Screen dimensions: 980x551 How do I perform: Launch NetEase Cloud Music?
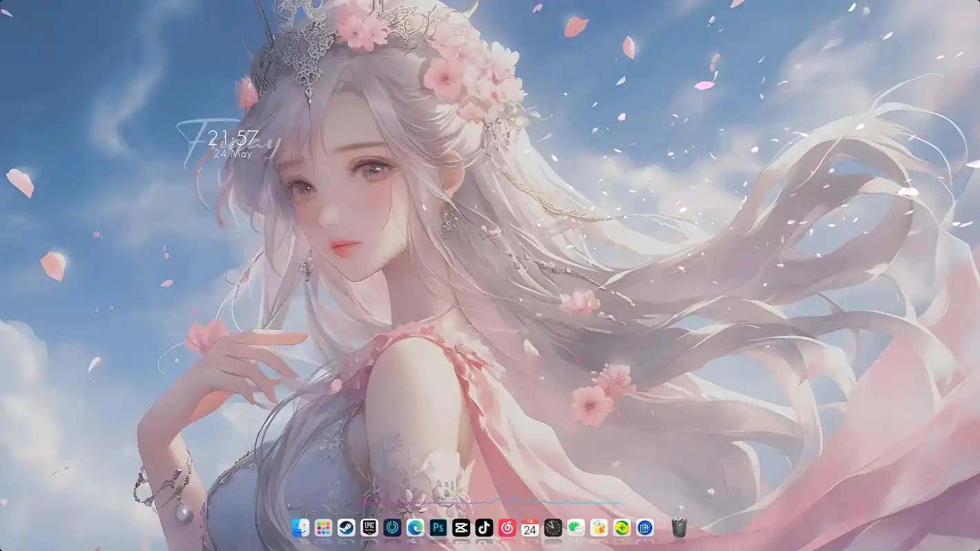[506, 528]
